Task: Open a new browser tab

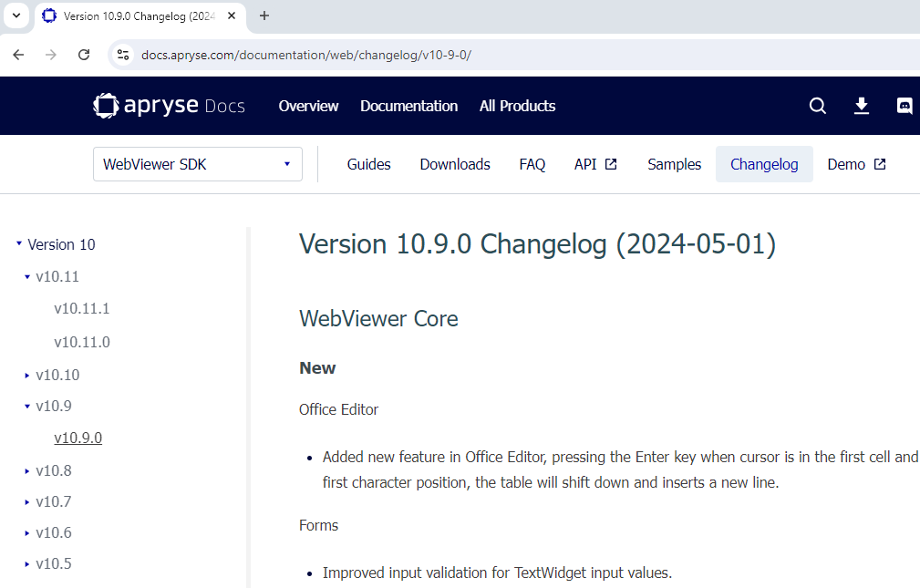Action: tap(264, 15)
